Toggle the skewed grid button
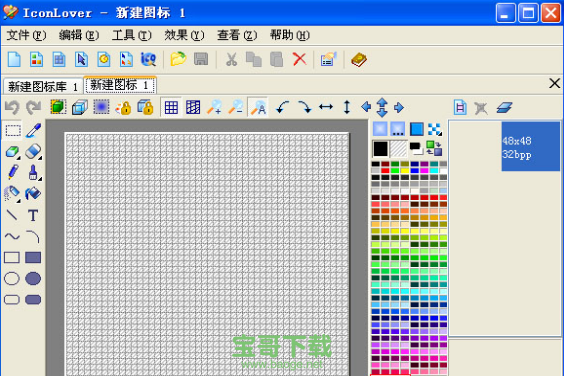564x376 pixels. pos(193,107)
